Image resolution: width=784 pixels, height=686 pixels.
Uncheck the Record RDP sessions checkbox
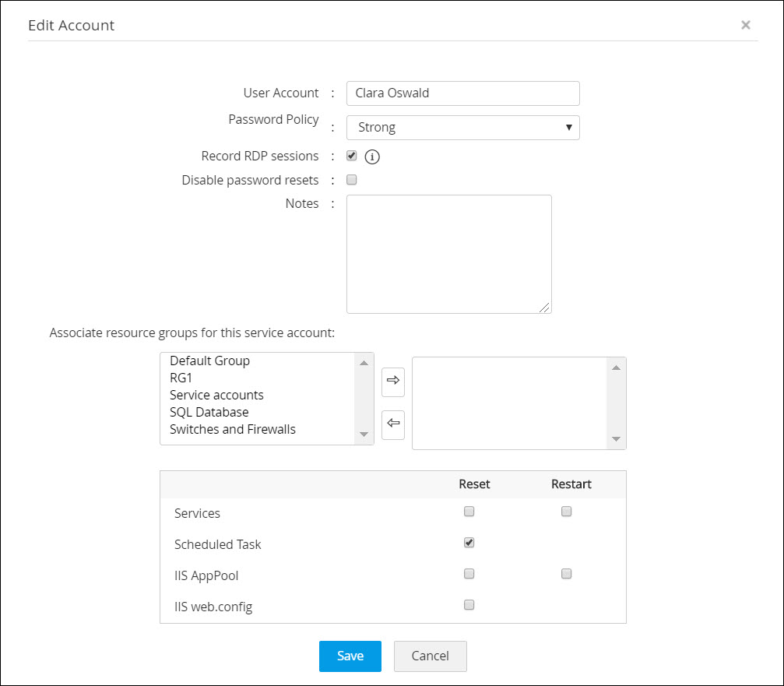point(352,156)
